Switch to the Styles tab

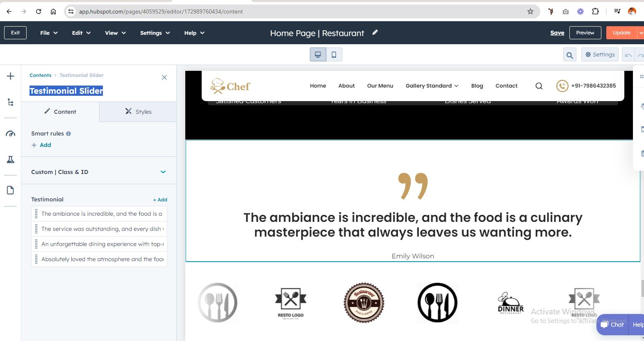138,112
